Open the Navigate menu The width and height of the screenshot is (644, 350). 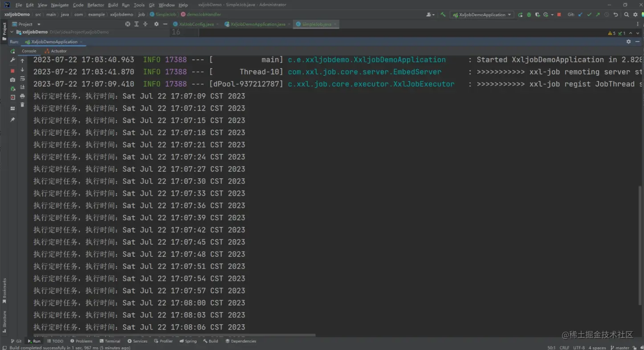60,5
